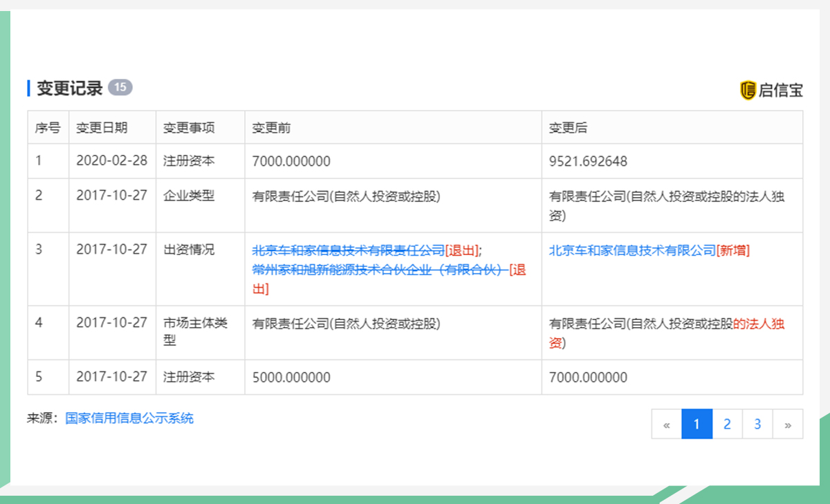The height and width of the screenshot is (504, 830).
Task: Click 7000.000000 in row 1 变更前
Action: pyautogui.click(x=291, y=162)
